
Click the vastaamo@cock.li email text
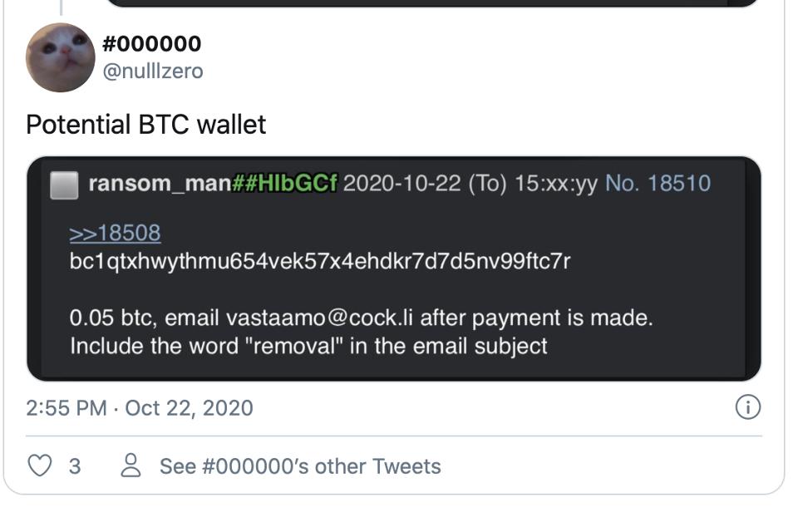319,318
